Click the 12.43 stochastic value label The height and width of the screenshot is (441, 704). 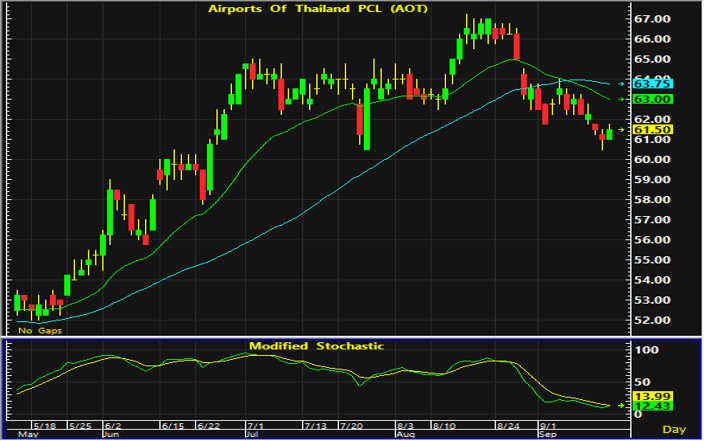click(x=652, y=406)
